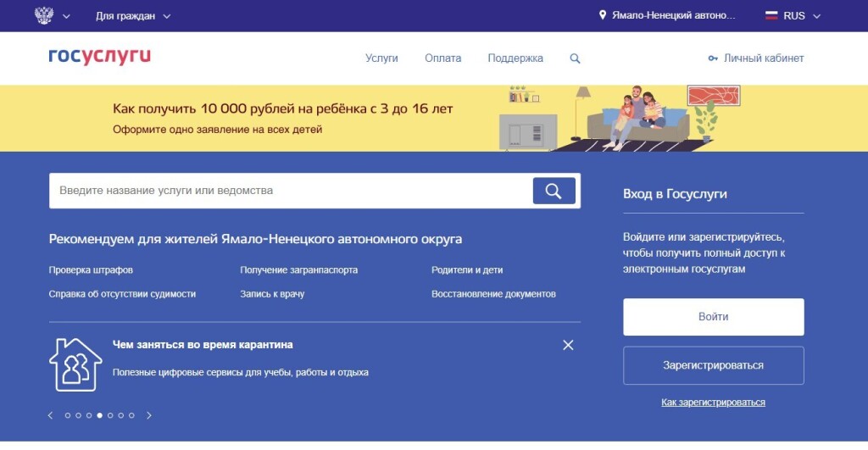
Task: Go to the previous carousel slide arrow
Action: [x=51, y=415]
